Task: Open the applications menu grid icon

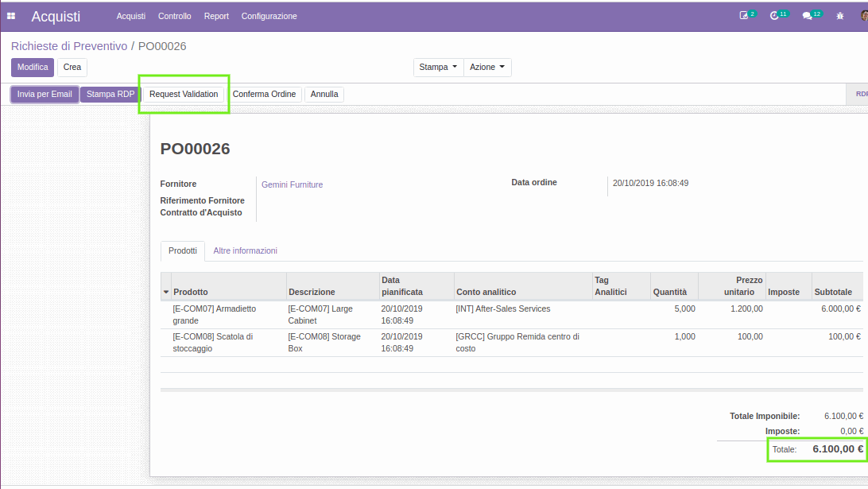Action: pyautogui.click(x=10, y=16)
